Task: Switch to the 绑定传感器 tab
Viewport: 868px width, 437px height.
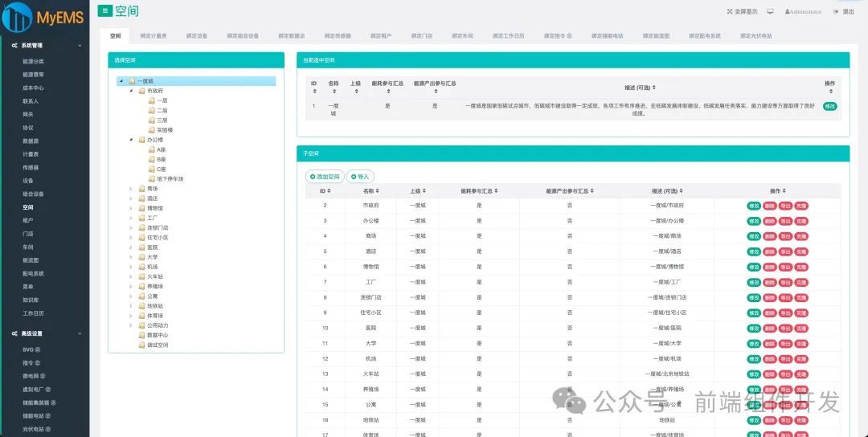Action: 338,36
